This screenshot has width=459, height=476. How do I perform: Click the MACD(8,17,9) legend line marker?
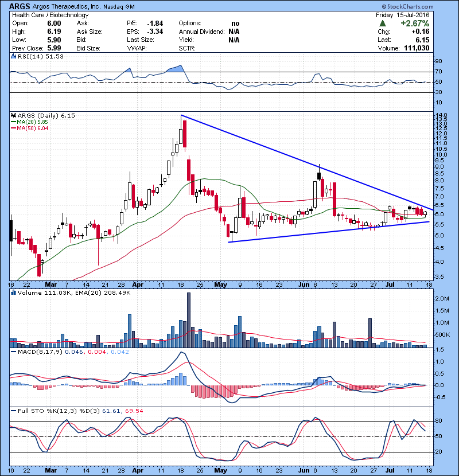click(14, 352)
